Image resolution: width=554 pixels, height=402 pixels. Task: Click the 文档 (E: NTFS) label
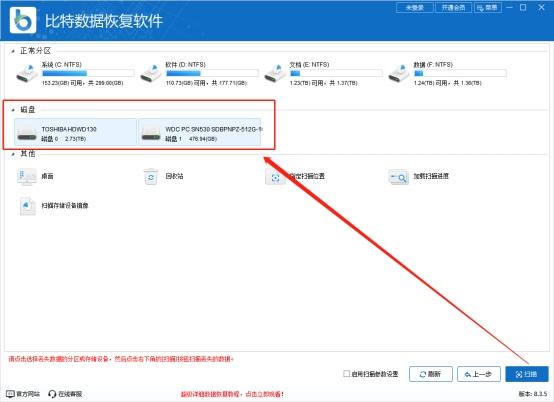point(309,65)
